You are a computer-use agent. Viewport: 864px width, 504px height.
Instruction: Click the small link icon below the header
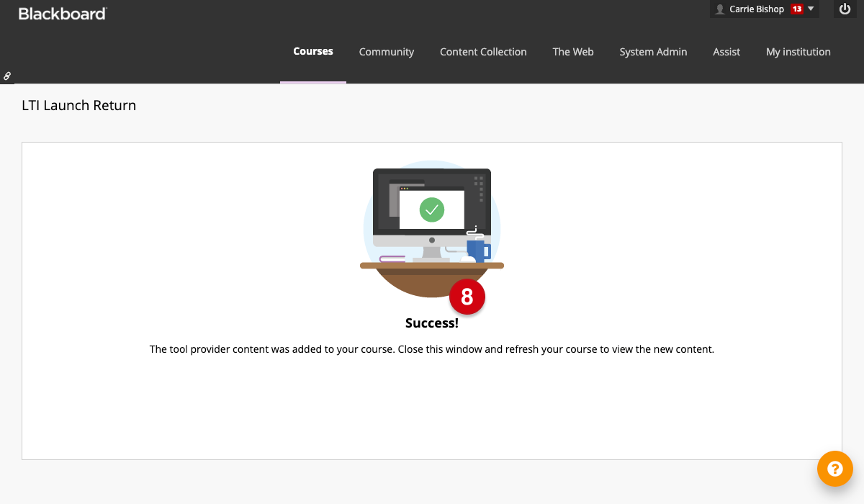pos(7,76)
